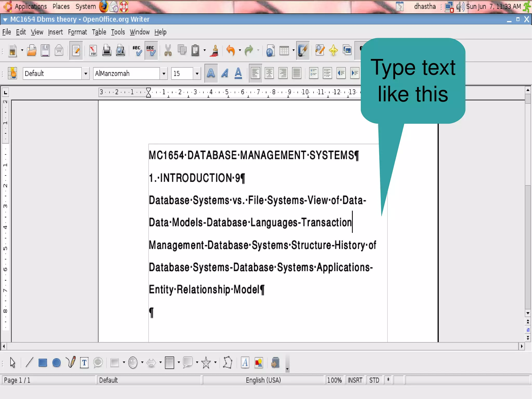Paste from the clipboard icon

(x=195, y=50)
